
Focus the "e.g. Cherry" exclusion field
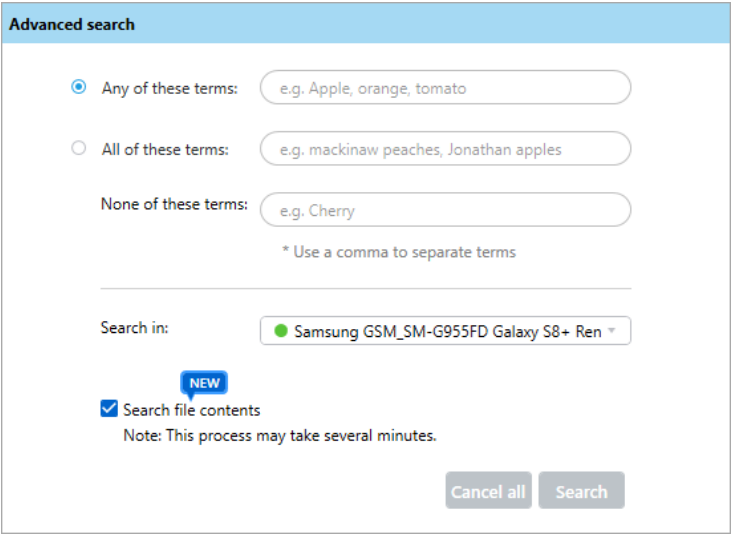click(x=445, y=210)
